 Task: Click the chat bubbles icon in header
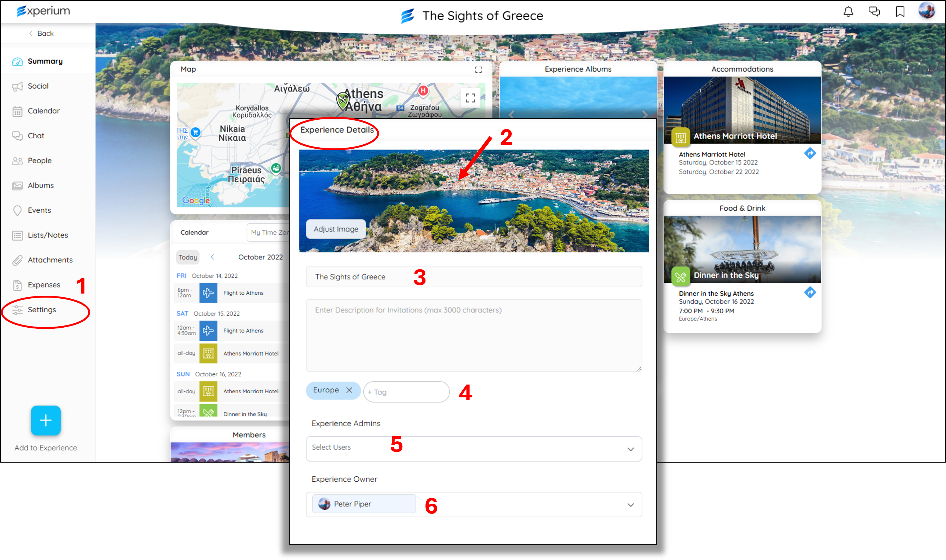coord(874,12)
